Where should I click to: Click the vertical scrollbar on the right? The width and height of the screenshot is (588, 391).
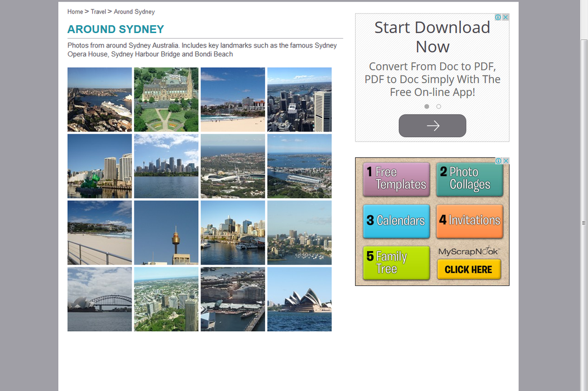[584, 223]
